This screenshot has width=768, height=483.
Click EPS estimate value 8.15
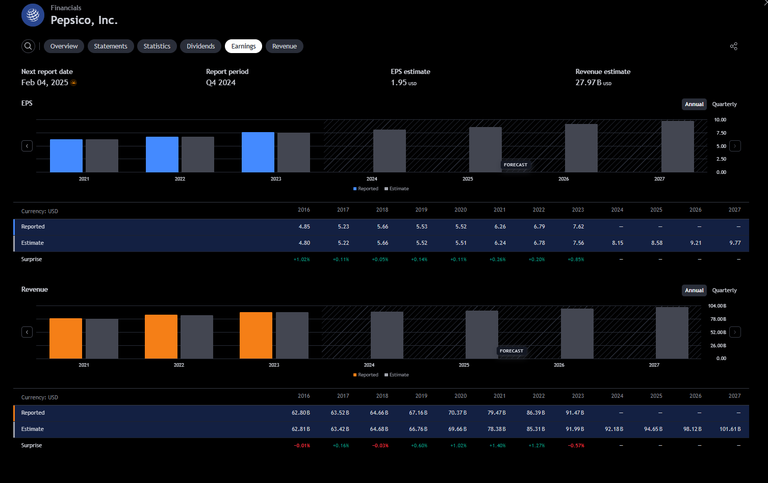617,243
